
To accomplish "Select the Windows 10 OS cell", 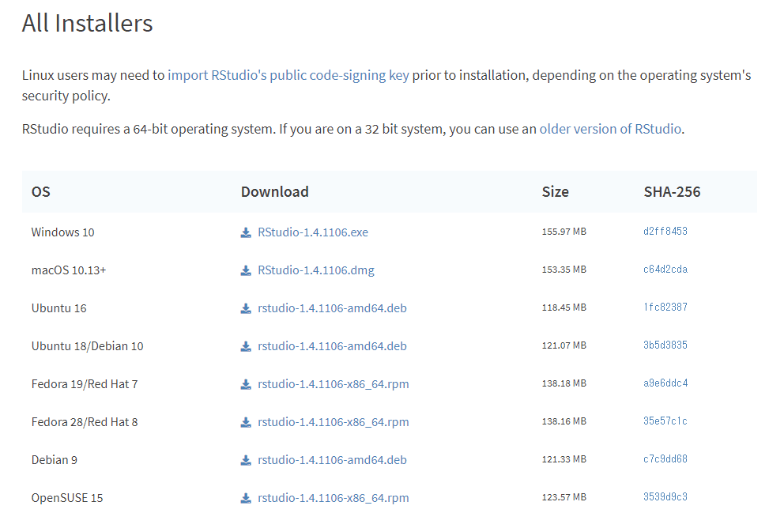I will [x=62, y=232].
